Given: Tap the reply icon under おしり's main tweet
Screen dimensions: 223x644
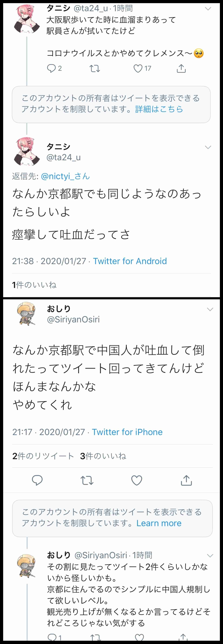Looking at the screenshot, I should (37, 480).
